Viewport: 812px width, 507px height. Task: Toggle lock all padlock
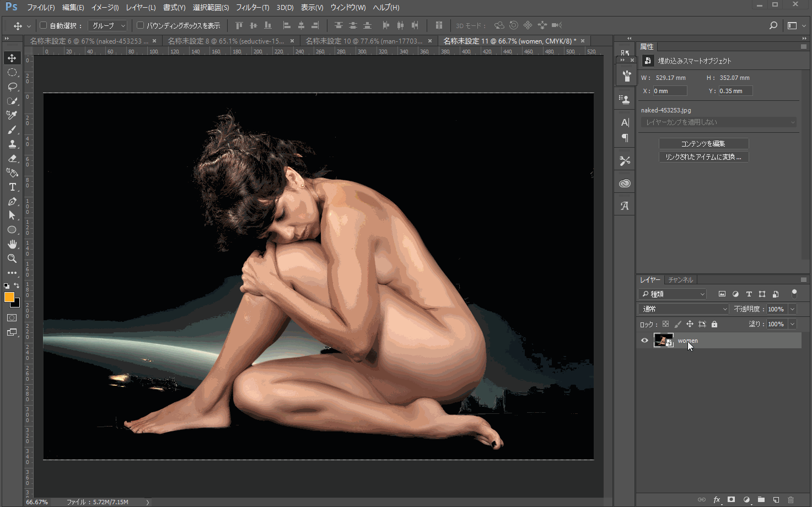coord(714,324)
